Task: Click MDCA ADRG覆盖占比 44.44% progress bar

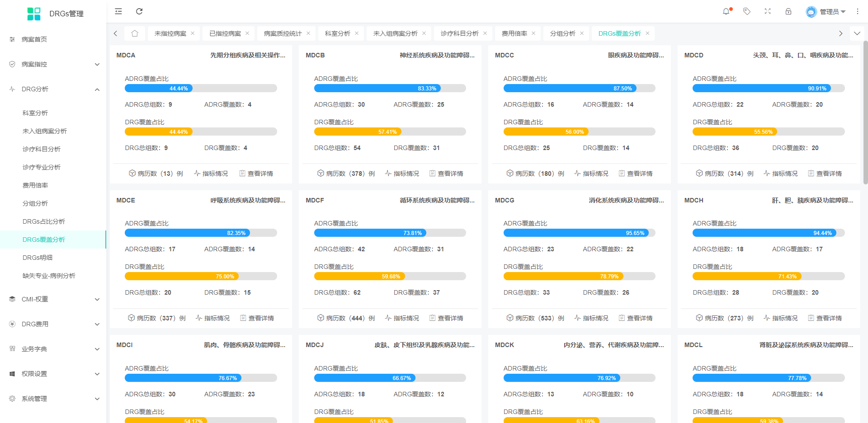Action: click(x=201, y=89)
